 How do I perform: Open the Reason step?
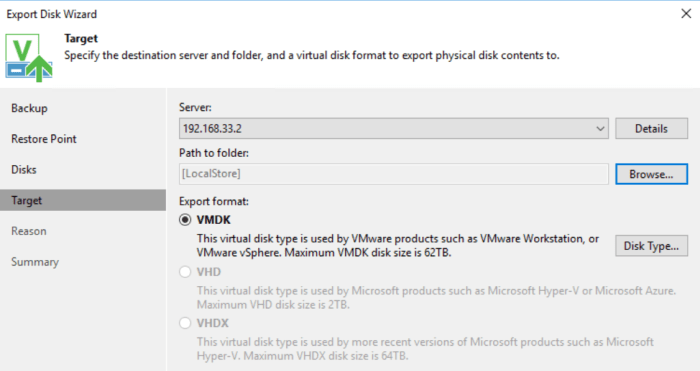coord(29,231)
